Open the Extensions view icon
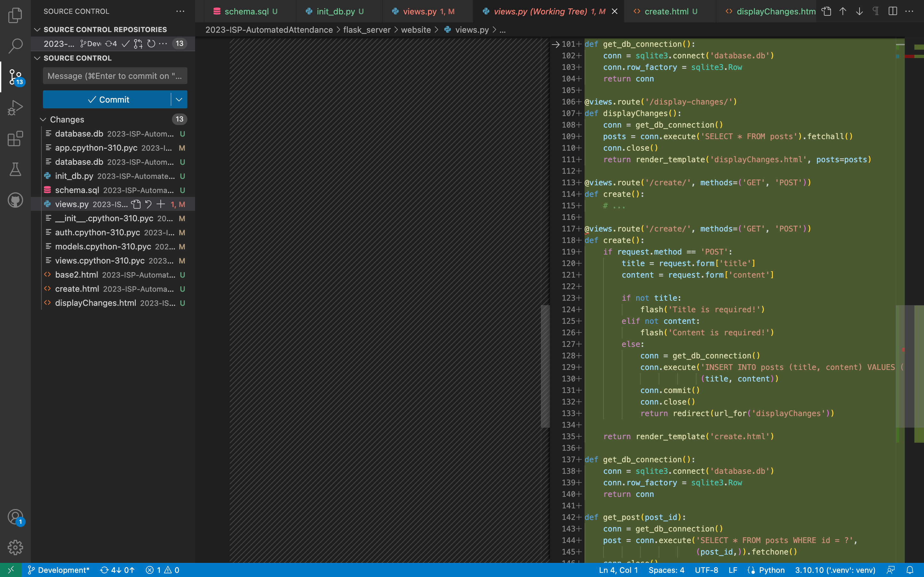Image resolution: width=924 pixels, height=577 pixels. tap(15, 138)
